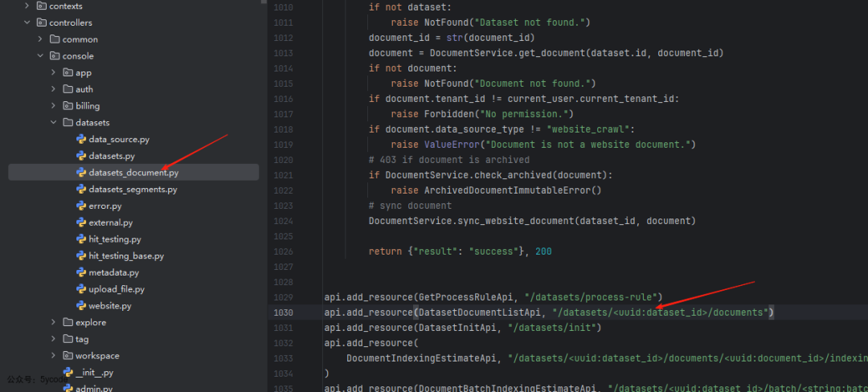
Task: Click the folder icon of billing package
Action: pyautogui.click(x=68, y=105)
